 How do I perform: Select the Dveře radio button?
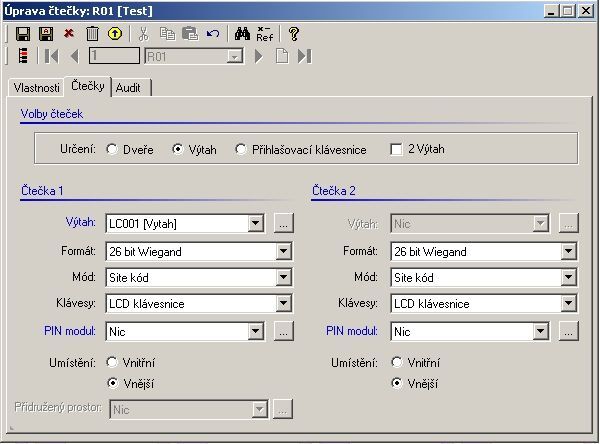[113, 150]
